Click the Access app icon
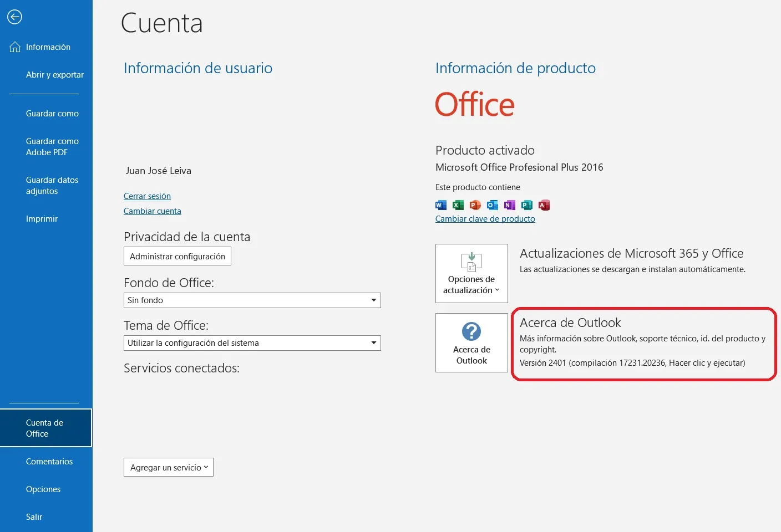Viewport: 781px width, 532px height. tap(544, 205)
